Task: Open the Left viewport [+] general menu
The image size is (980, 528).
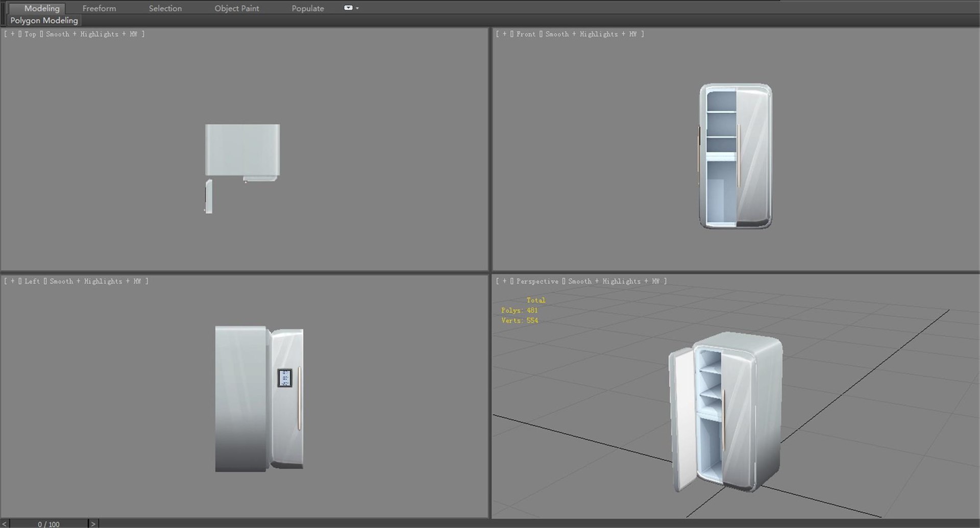Action: point(13,281)
